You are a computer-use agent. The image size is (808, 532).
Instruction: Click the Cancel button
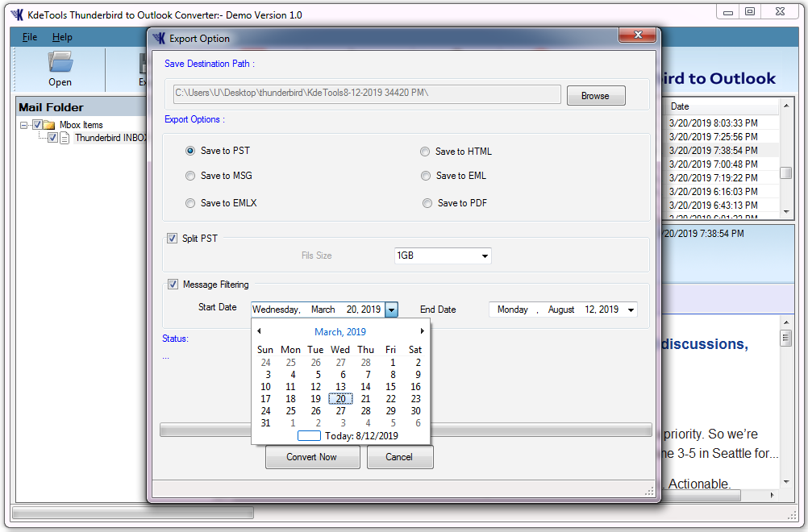click(x=400, y=457)
